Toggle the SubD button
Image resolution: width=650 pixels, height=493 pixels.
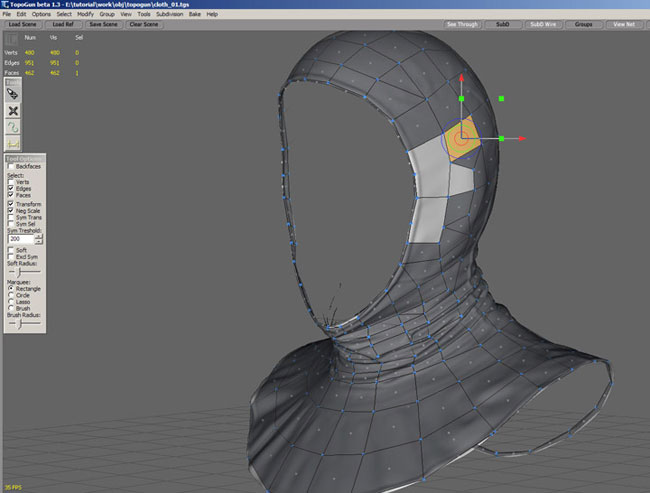[x=503, y=24]
